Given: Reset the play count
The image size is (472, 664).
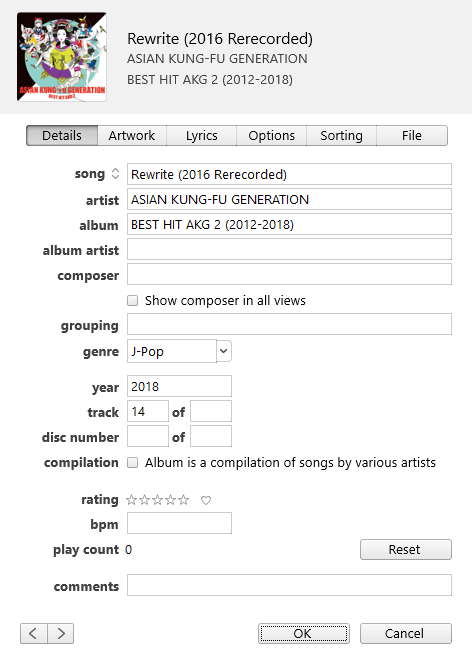Looking at the screenshot, I should pos(406,549).
